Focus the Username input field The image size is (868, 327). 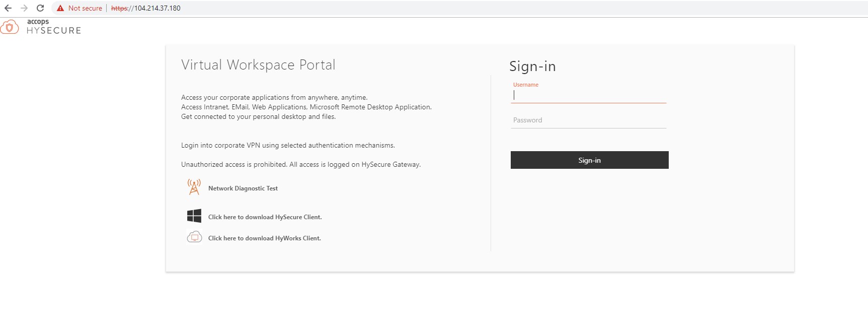(x=588, y=96)
